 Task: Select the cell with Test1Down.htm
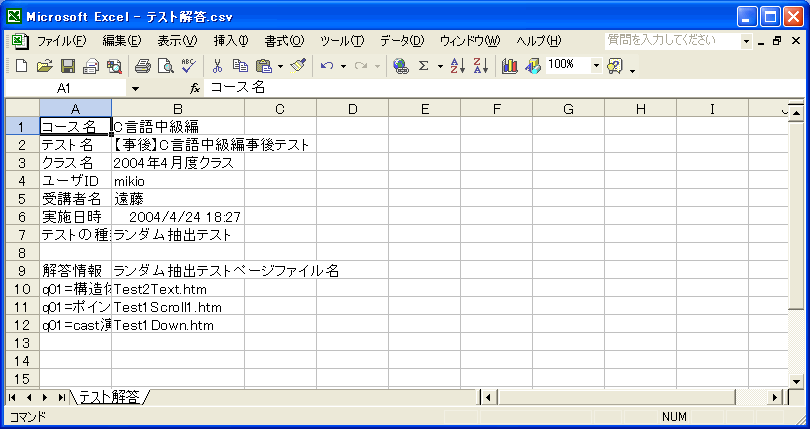[x=178, y=325]
